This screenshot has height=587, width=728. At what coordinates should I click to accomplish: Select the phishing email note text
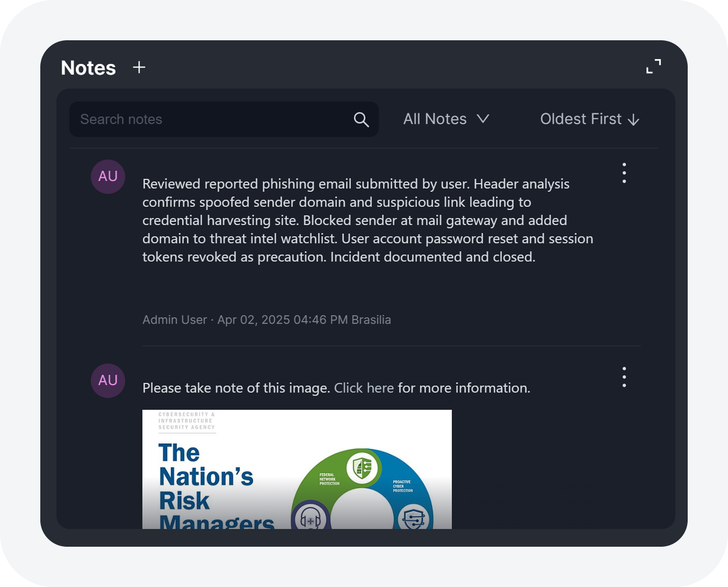pos(355,220)
